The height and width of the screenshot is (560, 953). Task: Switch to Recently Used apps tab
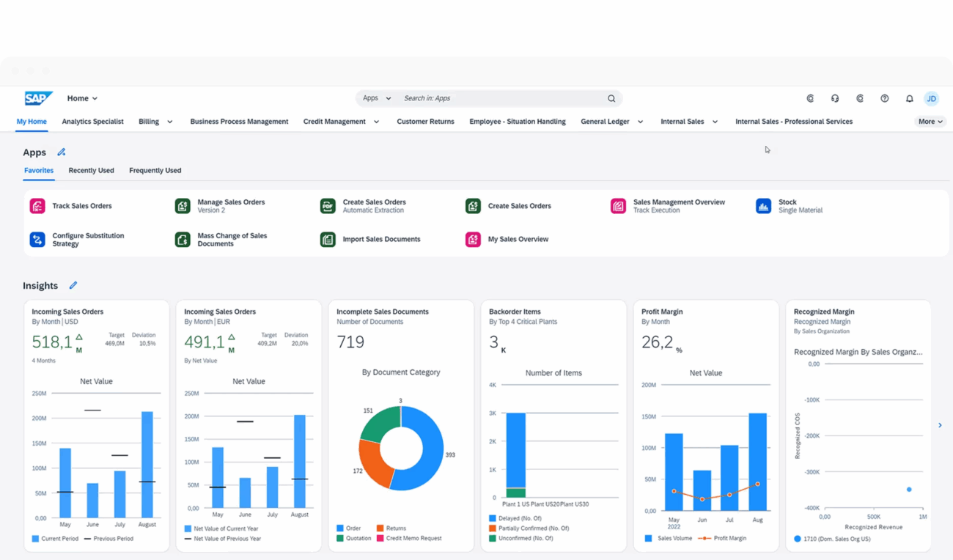[x=91, y=170]
